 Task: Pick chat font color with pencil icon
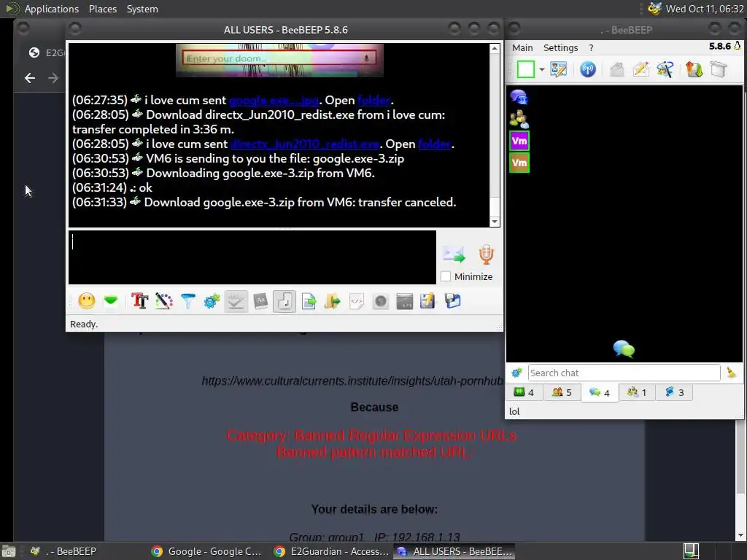(164, 301)
